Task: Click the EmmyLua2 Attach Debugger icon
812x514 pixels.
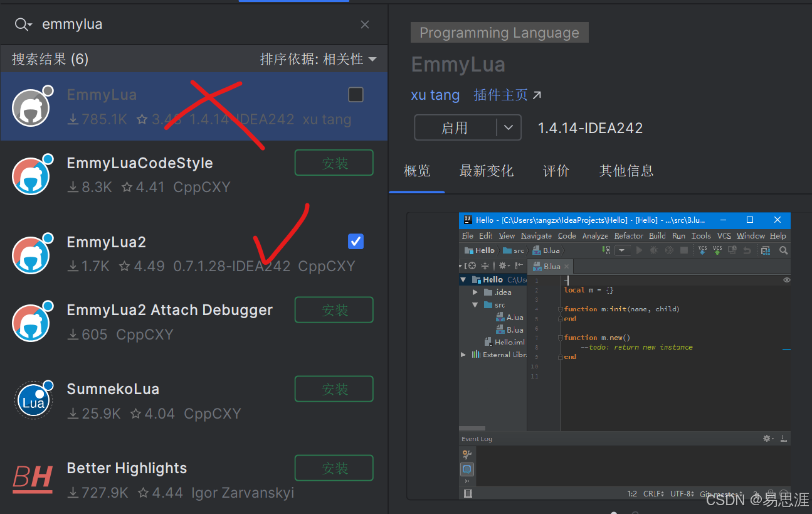Action: pos(32,322)
